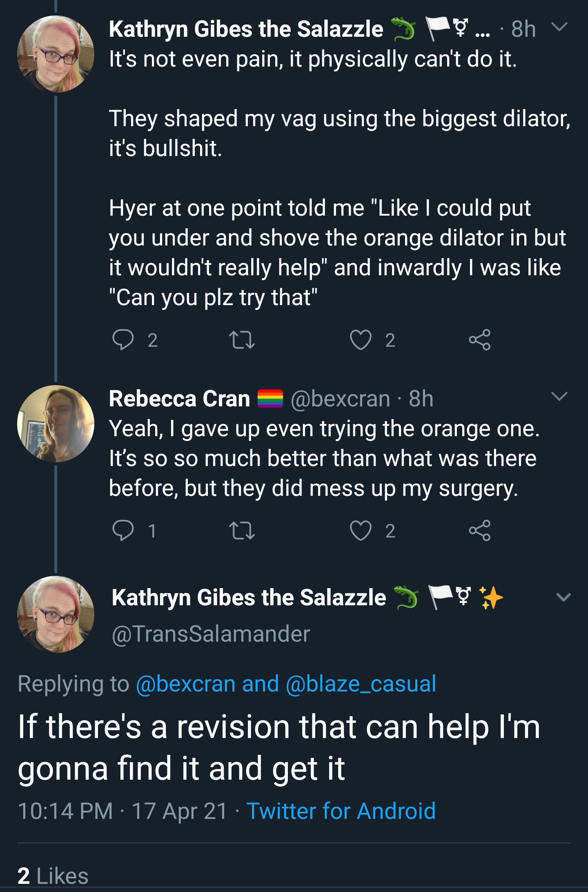Open Rebecca Cran's display name
The width and height of the screenshot is (588, 892).
pos(180,399)
